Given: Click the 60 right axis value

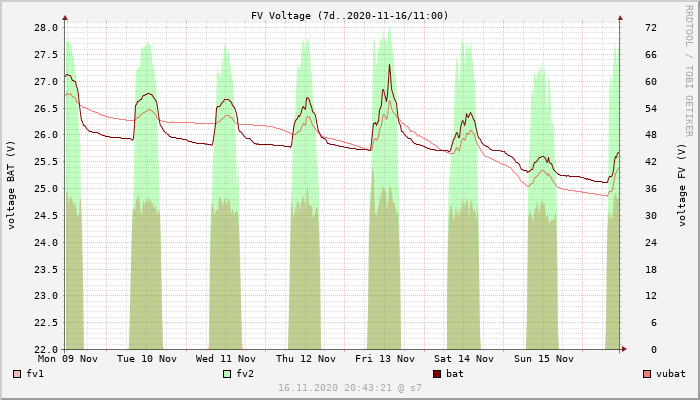Looking at the screenshot, I should tap(651, 82).
